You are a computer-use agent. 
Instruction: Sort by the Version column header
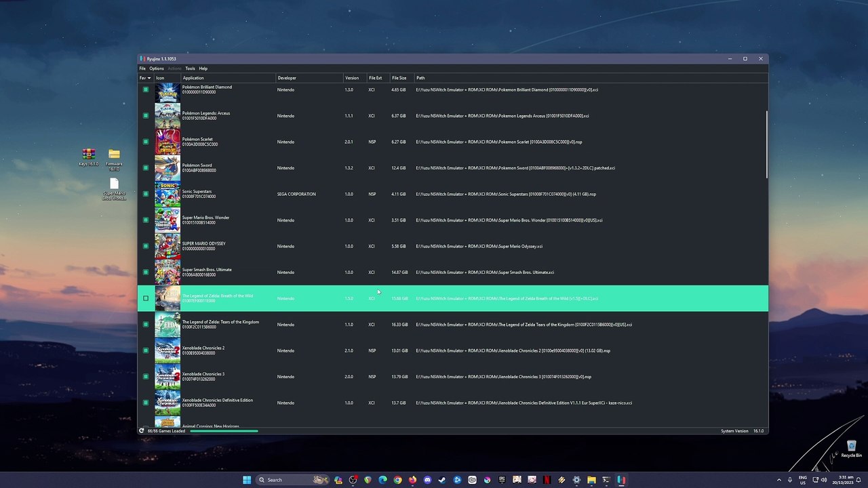[x=355, y=78]
